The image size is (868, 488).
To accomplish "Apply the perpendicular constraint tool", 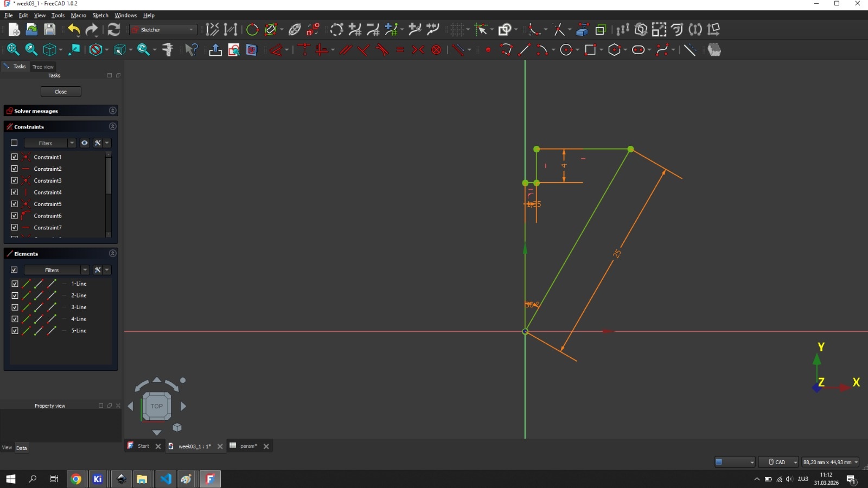I will point(363,50).
